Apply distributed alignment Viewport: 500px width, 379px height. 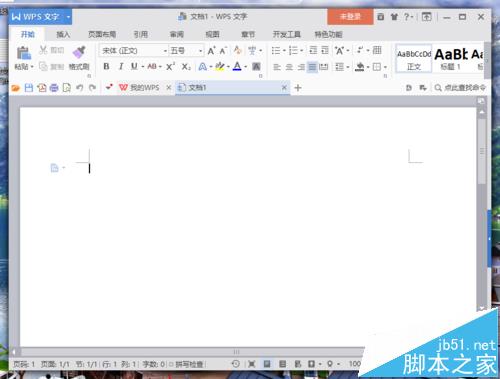[324, 67]
